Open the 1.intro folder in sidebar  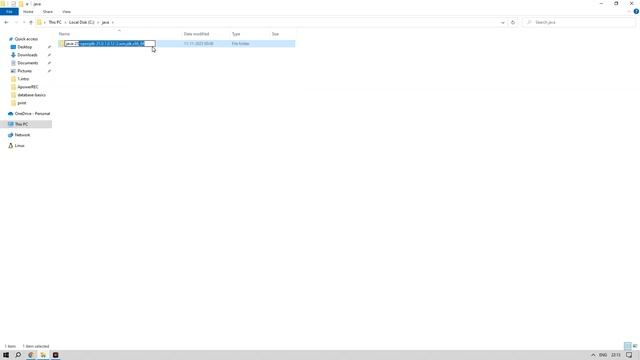pos(23,79)
